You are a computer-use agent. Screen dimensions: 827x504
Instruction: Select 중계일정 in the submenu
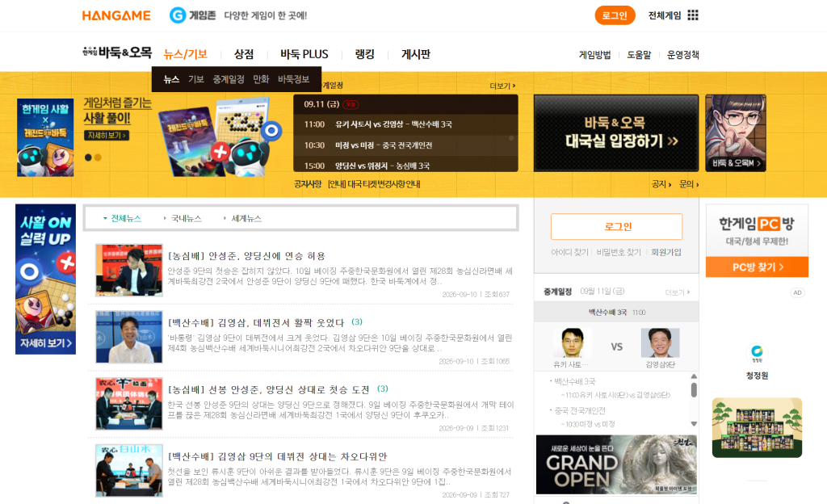tap(229, 79)
